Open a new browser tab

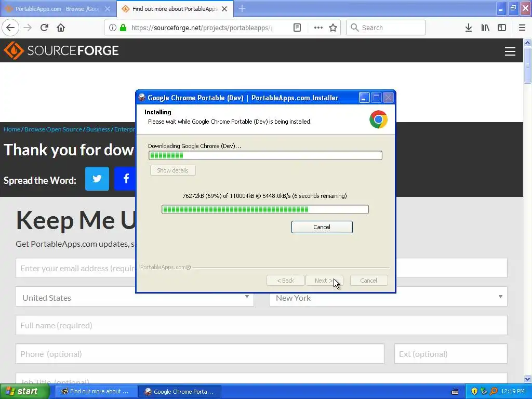(242, 8)
